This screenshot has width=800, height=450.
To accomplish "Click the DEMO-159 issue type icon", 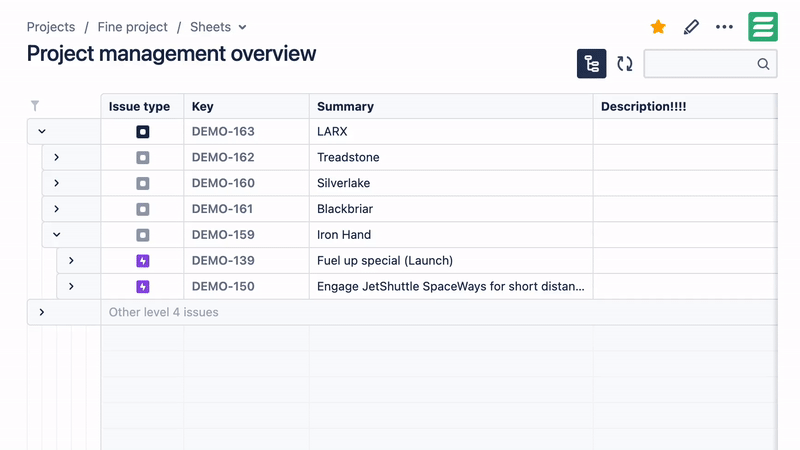I will tap(143, 235).
